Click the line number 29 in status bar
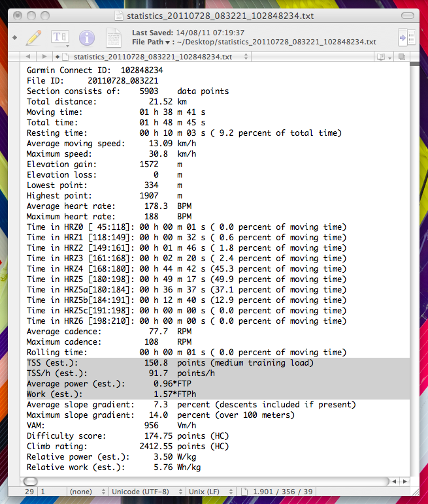This screenshot has height=504, width=428. (x=29, y=492)
